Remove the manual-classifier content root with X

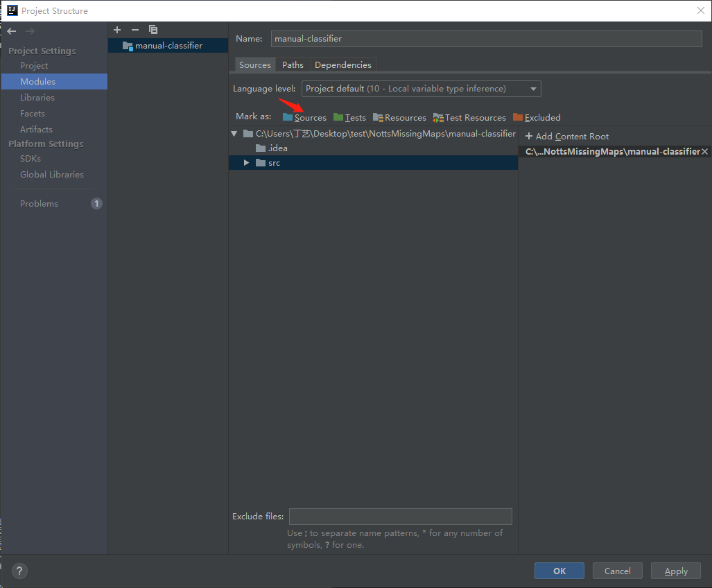pyautogui.click(x=704, y=150)
